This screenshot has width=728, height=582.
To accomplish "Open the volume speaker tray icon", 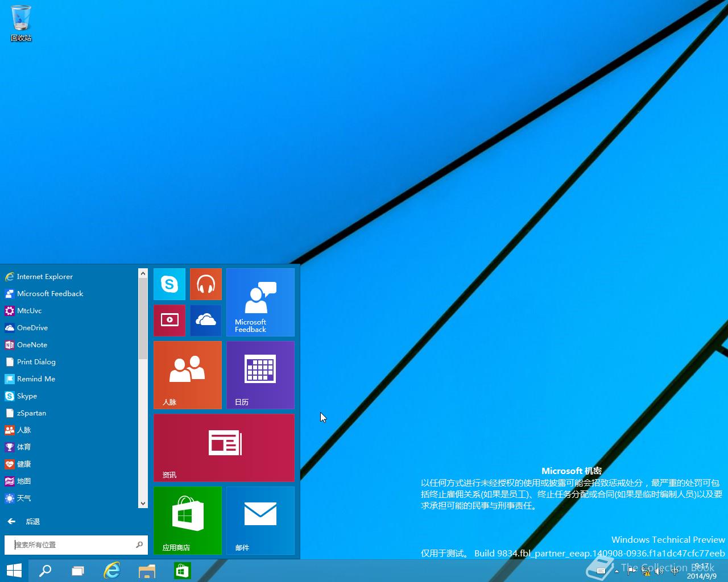I will click(660, 571).
